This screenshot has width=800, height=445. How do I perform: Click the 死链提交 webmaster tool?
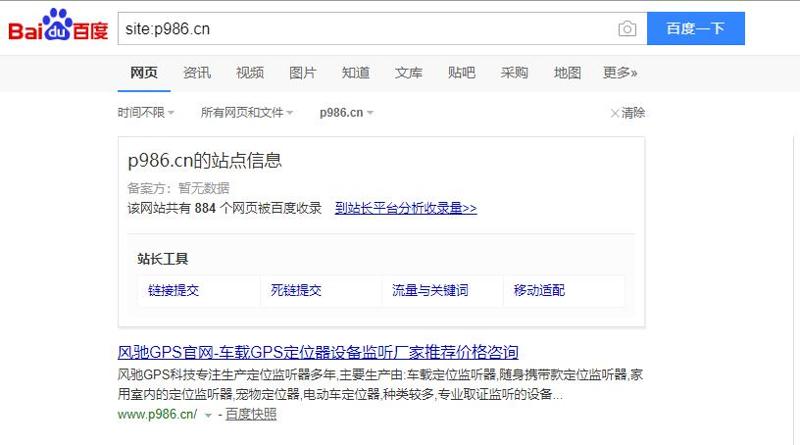click(x=296, y=290)
